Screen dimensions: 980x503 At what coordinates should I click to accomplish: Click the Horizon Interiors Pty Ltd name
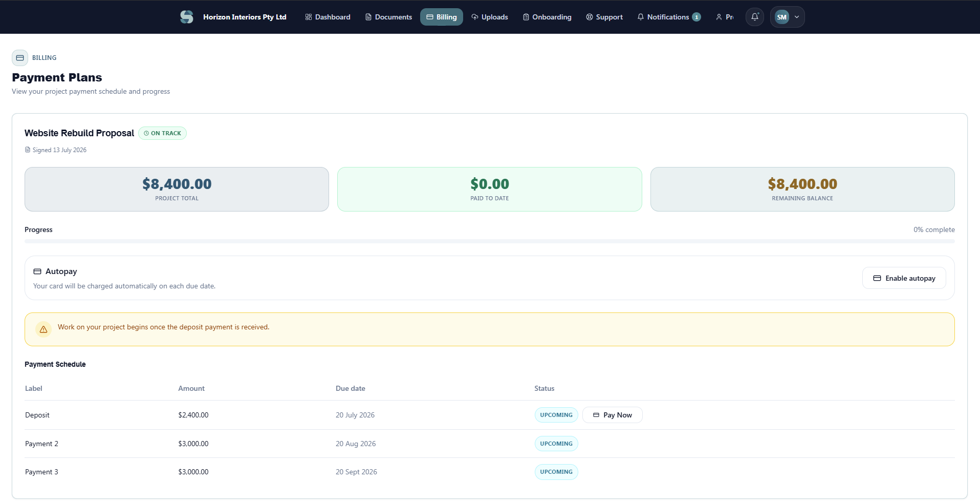[x=245, y=17]
